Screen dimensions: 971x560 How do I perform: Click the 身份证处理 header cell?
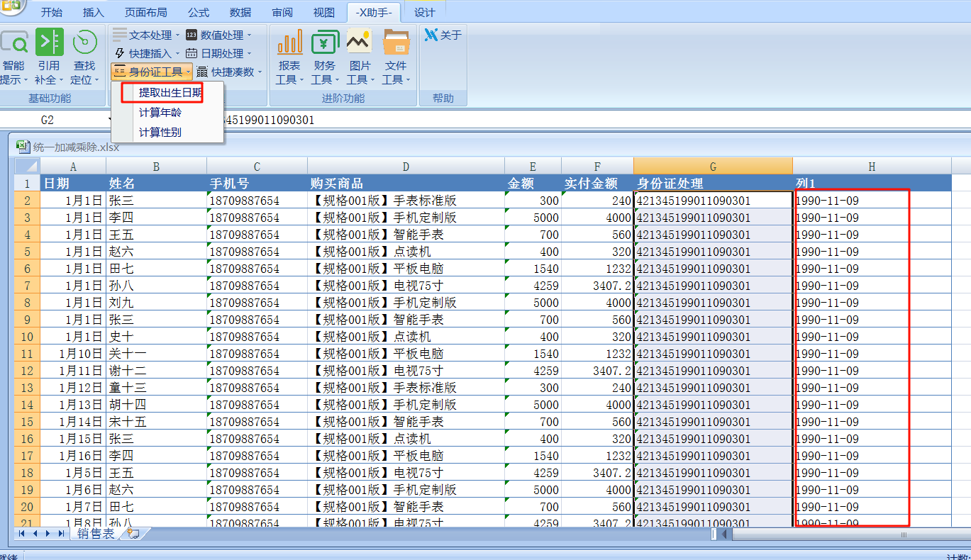tap(713, 183)
